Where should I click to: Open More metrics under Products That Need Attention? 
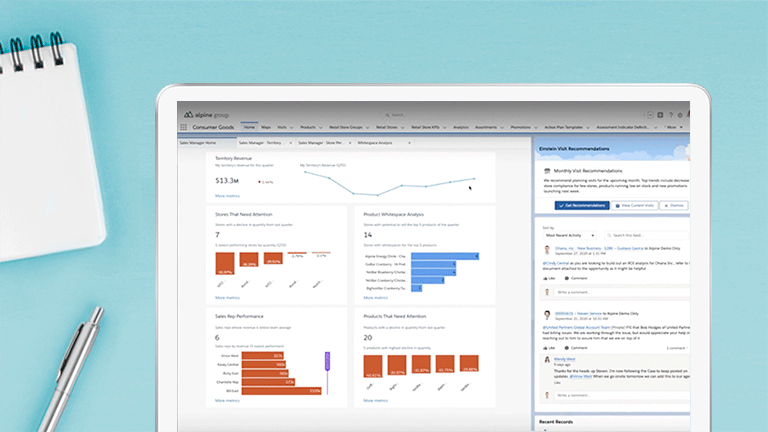coord(376,401)
